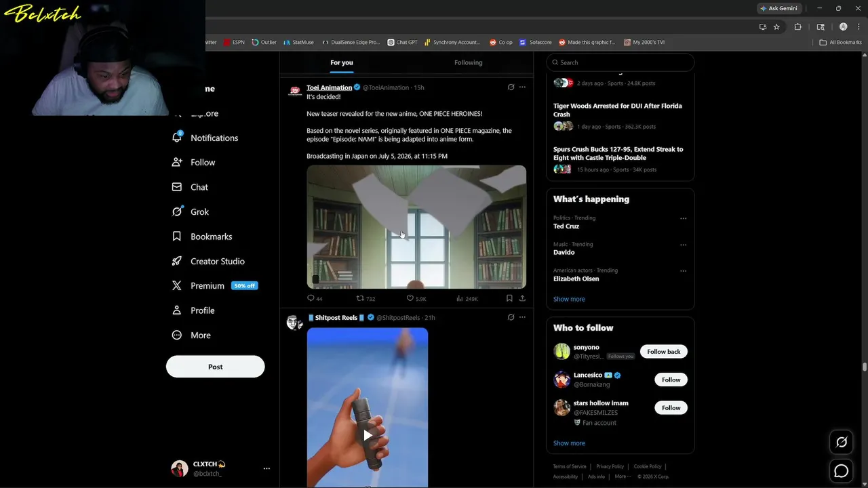This screenshot has height=488, width=868.
Task: Open Ted Cruz trending topic
Action: click(566, 226)
